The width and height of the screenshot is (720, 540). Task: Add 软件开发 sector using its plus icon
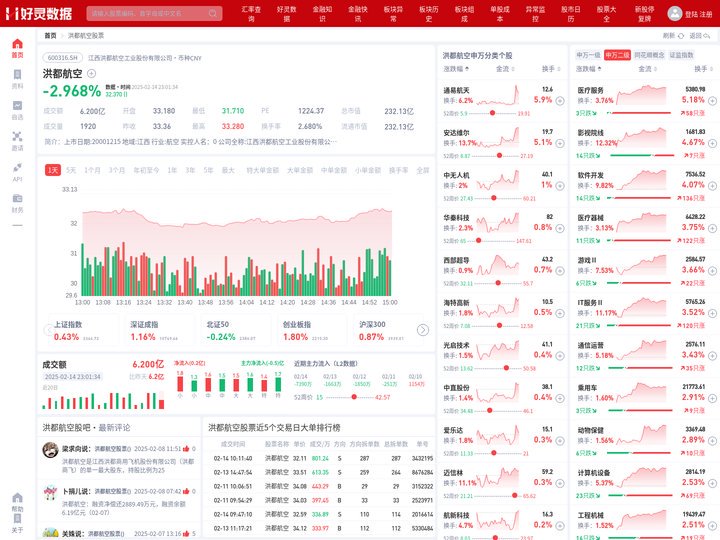(x=712, y=186)
